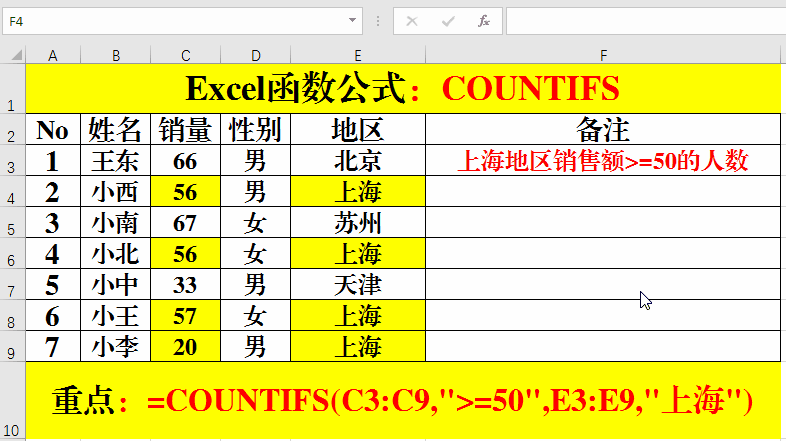786x441 pixels.
Task: Click the cell containing '小中'
Action: point(116,285)
